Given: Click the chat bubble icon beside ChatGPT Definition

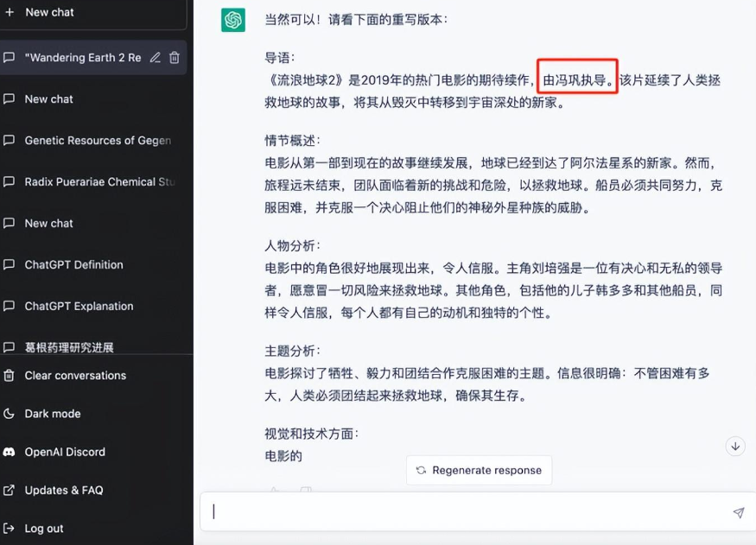Looking at the screenshot, I should (x=9, y=264).
